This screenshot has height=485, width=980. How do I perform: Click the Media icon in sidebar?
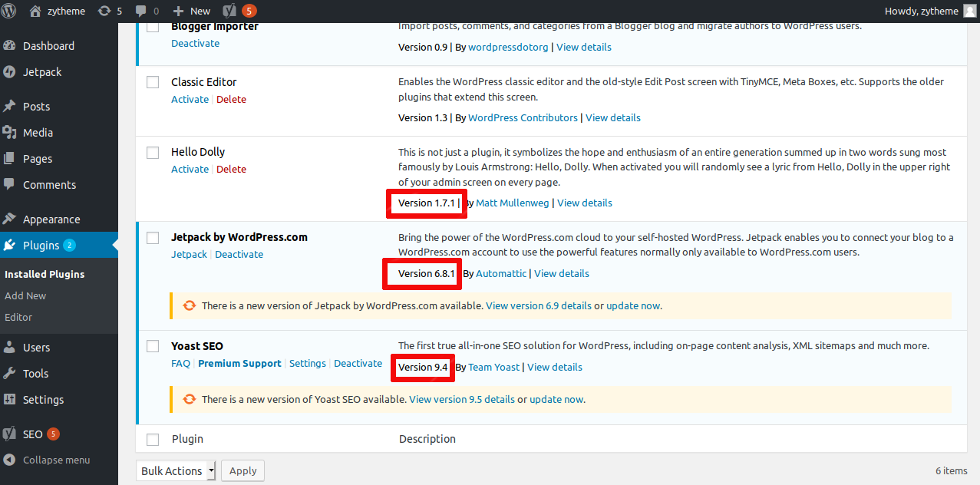pos(10,133)
